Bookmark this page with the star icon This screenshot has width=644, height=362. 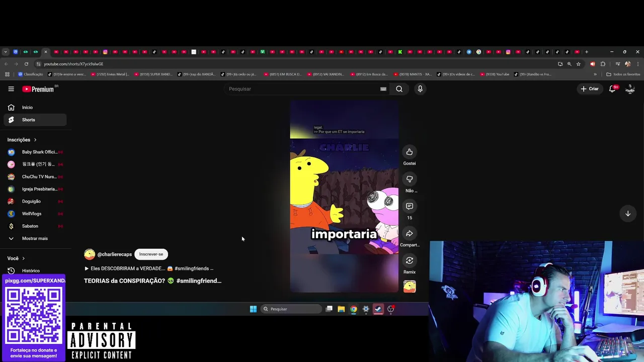579,64
